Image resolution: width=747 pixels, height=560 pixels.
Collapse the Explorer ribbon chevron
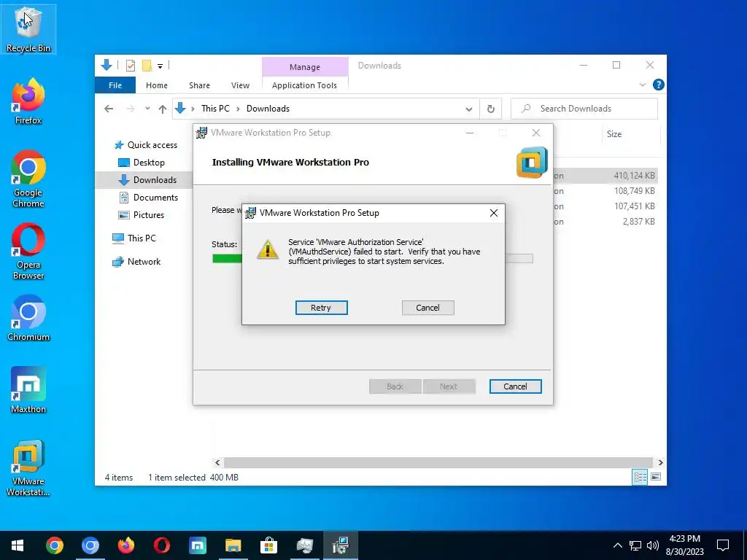(642, 85)
